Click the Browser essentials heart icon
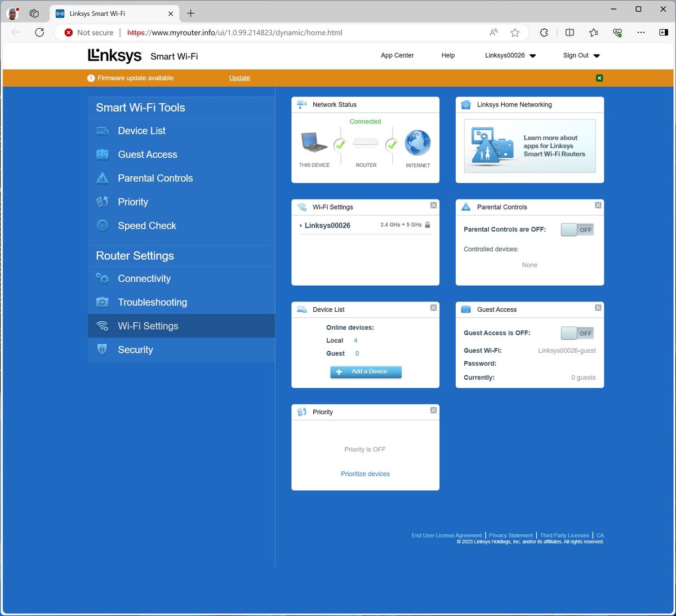 pyautogui.click(x=617, y=33)
